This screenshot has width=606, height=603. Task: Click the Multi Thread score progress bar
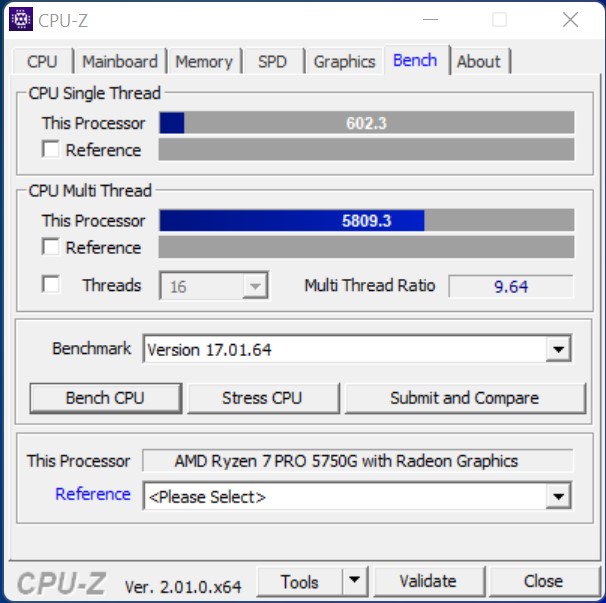(x=366, y=220)
